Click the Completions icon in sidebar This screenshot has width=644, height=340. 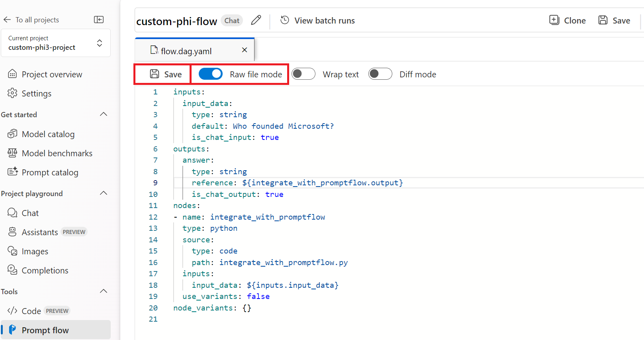[x=12, y=270]
